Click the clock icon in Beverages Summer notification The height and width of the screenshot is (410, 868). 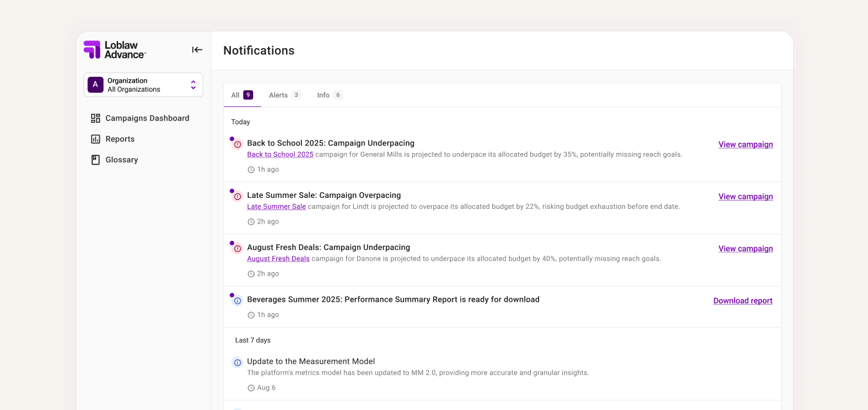click(251, 315)
